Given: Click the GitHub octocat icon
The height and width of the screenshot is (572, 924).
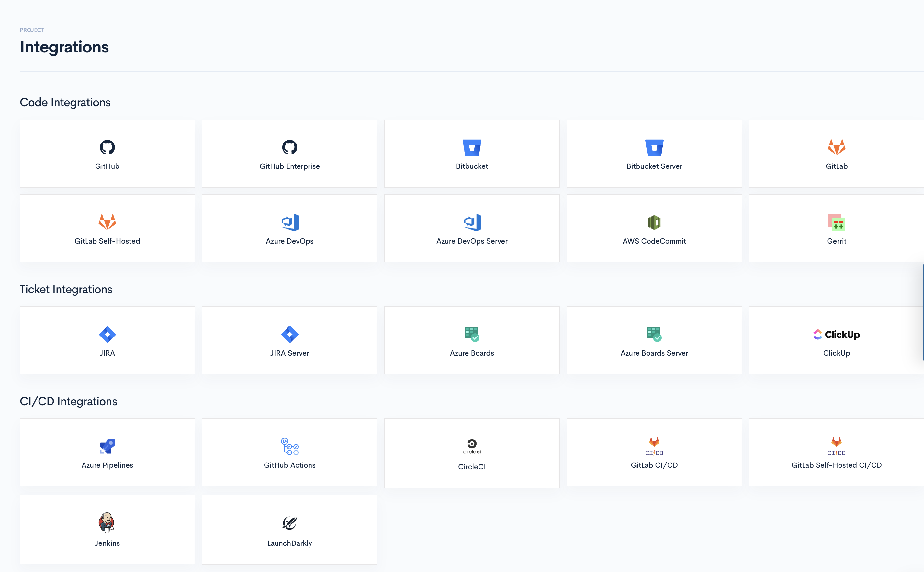Looking at the screenshot, I should click(107, 147).
